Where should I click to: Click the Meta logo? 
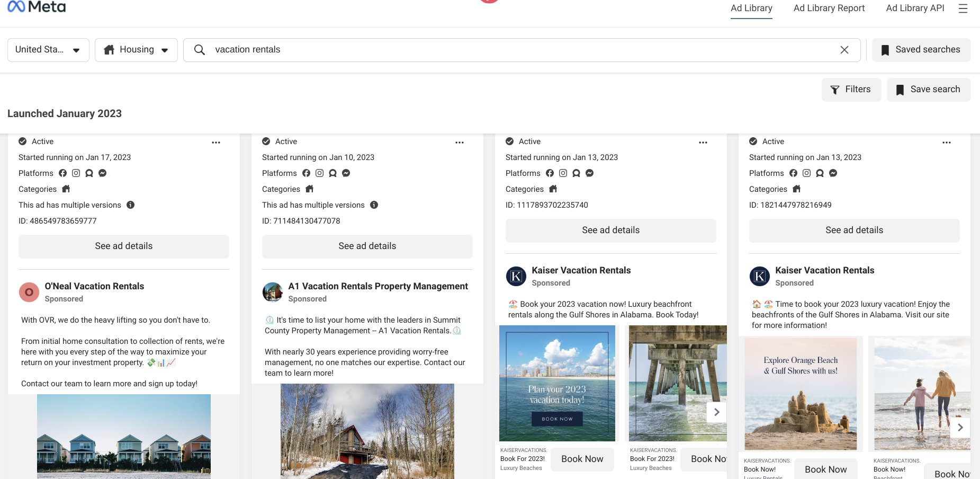coord(37,6)
